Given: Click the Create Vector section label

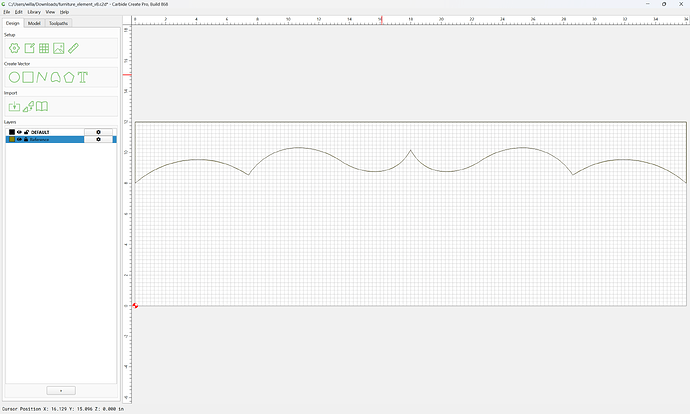Looking at the screenshot, I should [x=17, y=64].
